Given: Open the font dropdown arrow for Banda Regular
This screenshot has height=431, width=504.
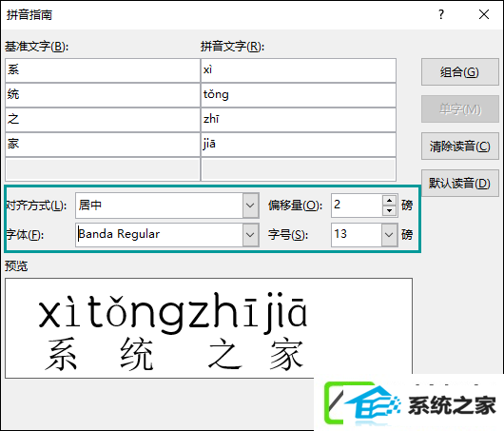Looking at the screenshot, I should click(x=250, y=235).
